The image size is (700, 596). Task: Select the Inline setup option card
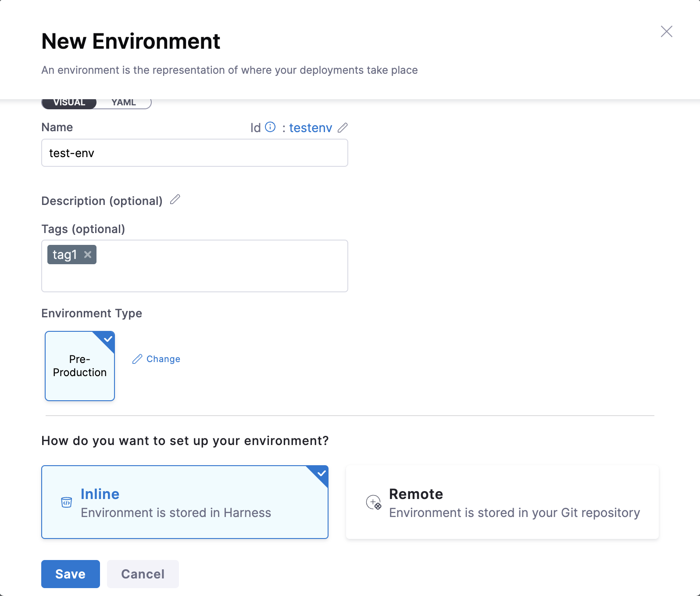pos(185,502)
